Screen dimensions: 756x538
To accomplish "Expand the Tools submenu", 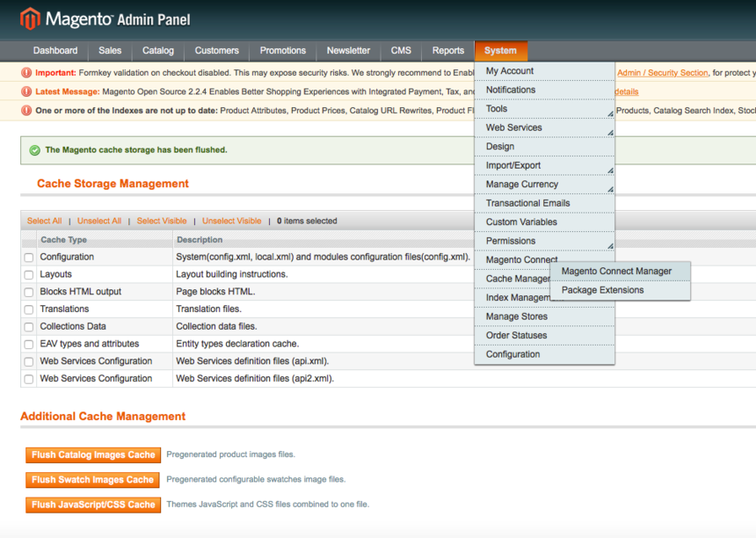I will (x=497, y=109).
